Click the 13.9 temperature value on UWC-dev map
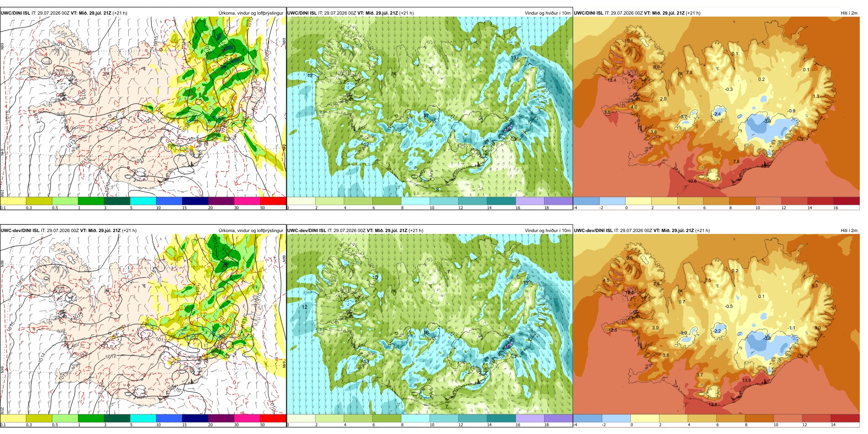 (746, 381)
